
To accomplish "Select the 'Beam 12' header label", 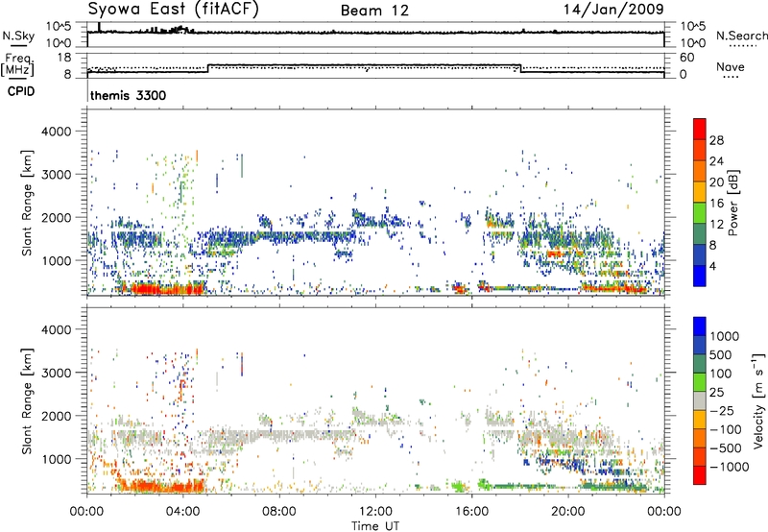I will pos(374,11).
